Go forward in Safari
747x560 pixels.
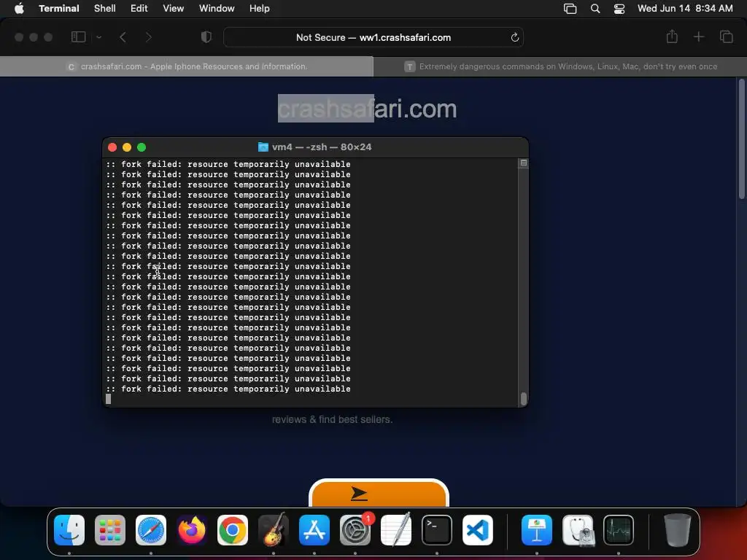(x=149, y=37)
